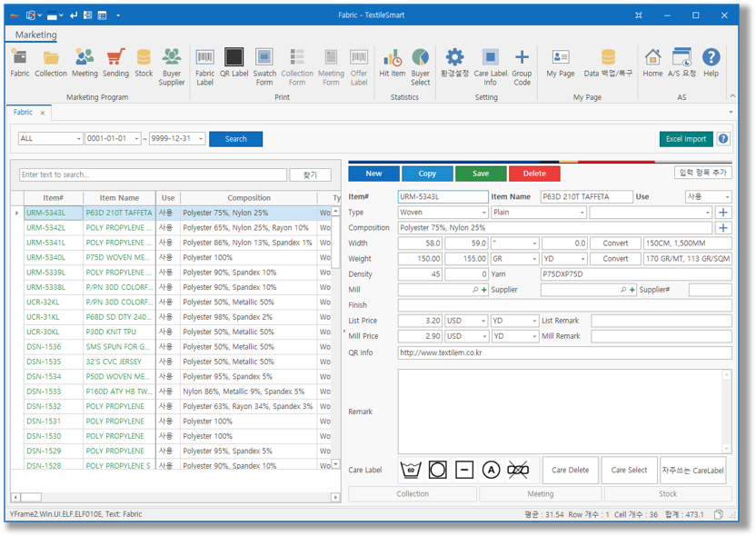Select the Fabric document tab
Viewport: 756px width, 536px height.
click(x=23, y=113)
